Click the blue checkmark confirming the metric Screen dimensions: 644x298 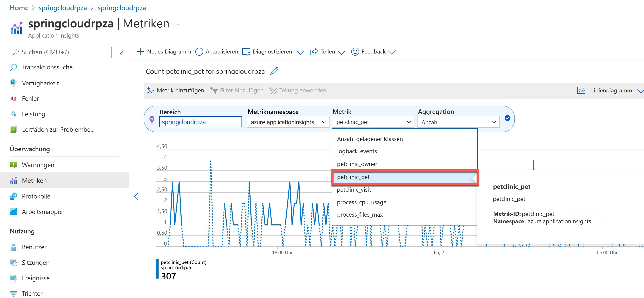coord(508,118)
